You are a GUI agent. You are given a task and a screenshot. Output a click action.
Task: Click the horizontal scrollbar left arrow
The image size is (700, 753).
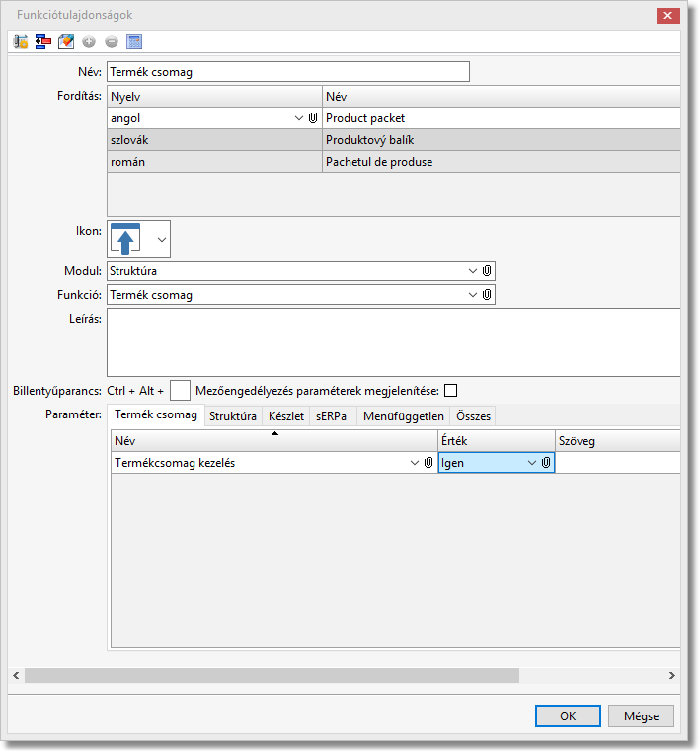coord(17,676)
